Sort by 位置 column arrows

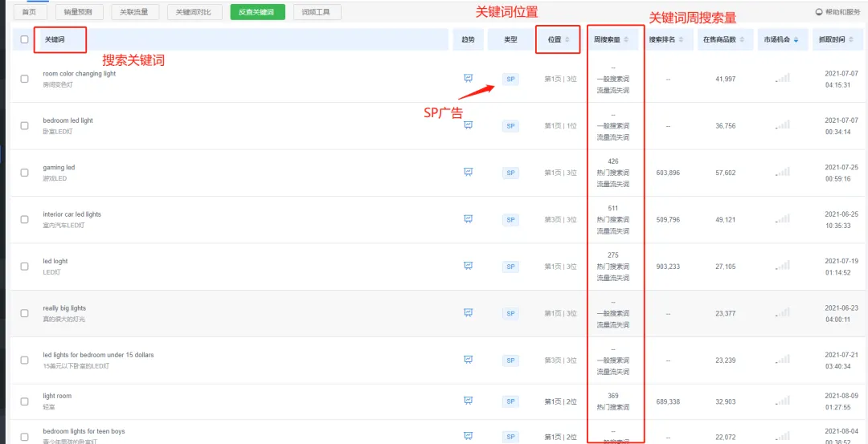coord(567,40)
